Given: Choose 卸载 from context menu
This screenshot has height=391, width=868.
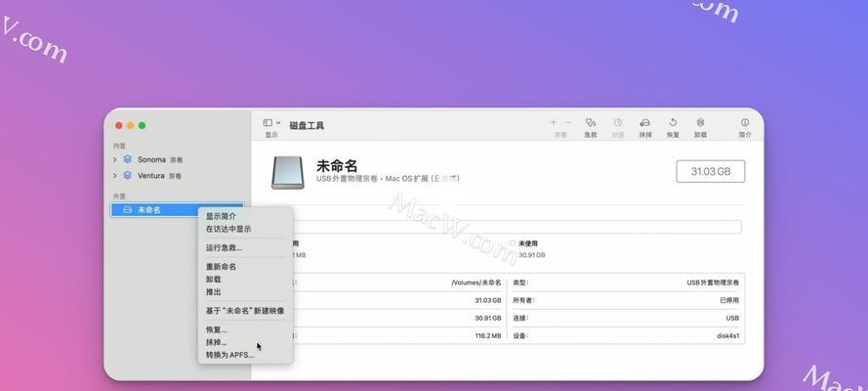Looking at the screenshot, I should (213, 280).
